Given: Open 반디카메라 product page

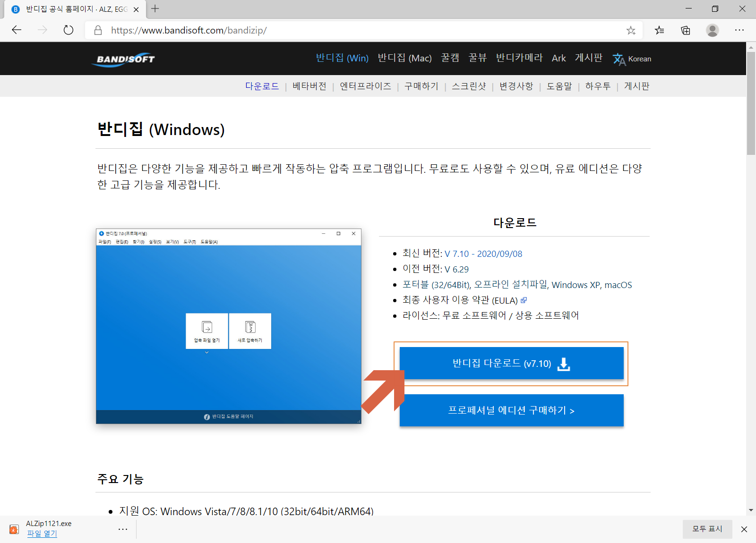Looking at the screenshot, I should [519, 58].
